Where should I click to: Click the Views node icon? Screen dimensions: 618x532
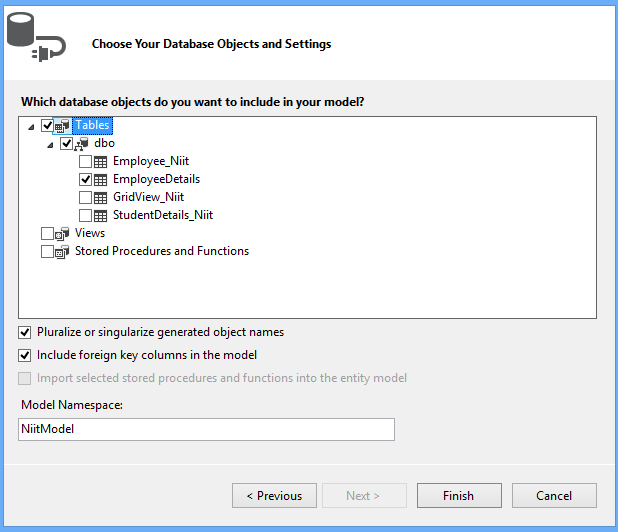click(63, 234)
